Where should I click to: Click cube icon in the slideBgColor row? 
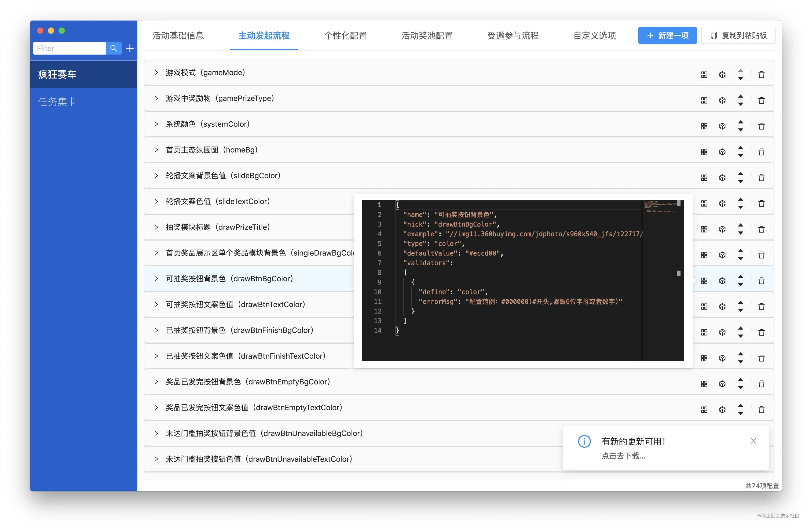point(722,177)
